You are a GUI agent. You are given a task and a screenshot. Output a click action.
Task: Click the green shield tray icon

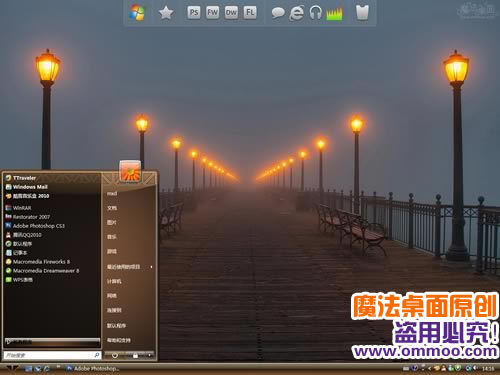[459, 368]
